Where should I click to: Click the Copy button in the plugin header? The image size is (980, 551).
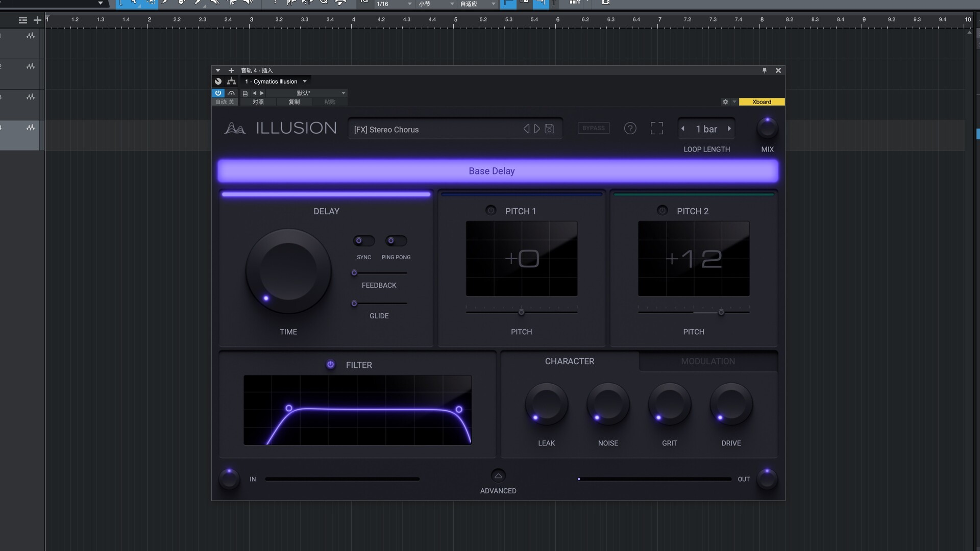[294, 102]
